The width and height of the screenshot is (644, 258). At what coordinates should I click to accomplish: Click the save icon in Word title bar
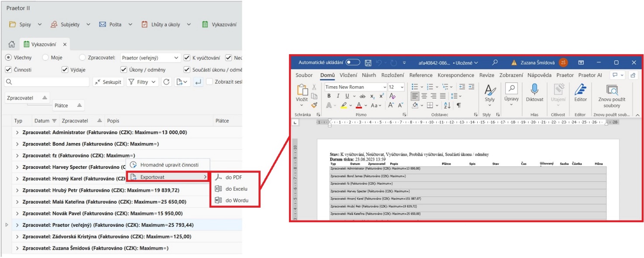[368, 63]
